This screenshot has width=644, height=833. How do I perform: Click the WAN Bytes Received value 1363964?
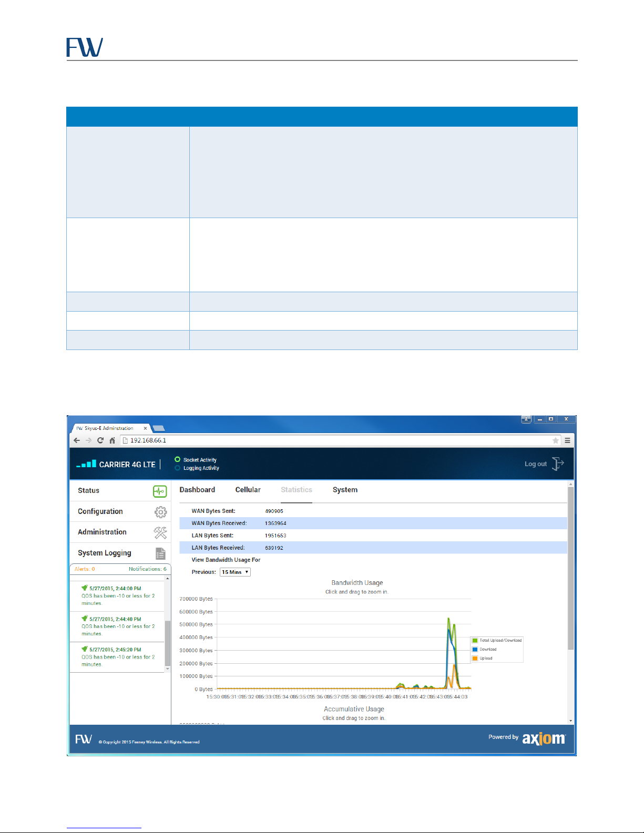(275, 523)
